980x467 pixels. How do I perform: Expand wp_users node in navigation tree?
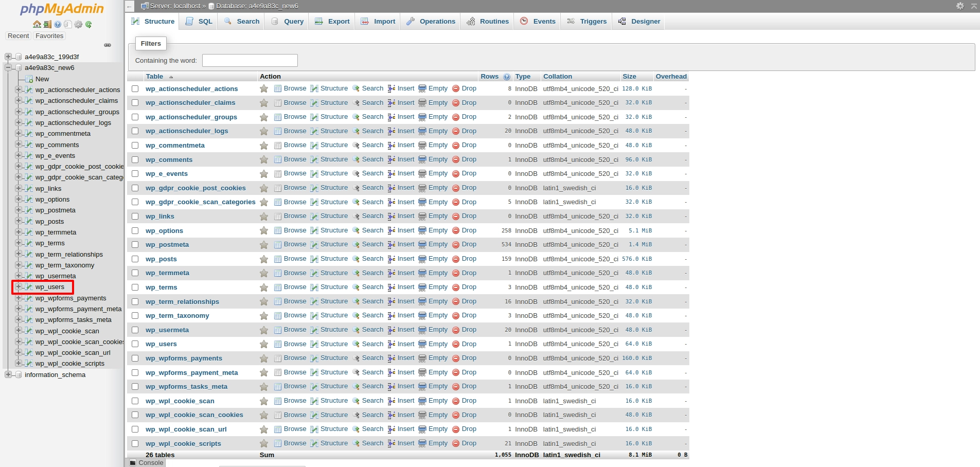(18, 287)
